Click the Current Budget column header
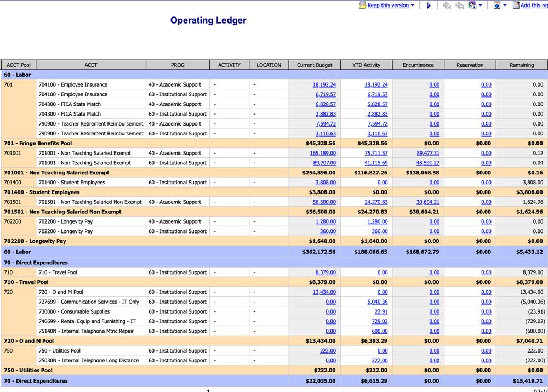The width and height of the screenshot is (548, 392). pyautogui.click(x=314, y=64)
